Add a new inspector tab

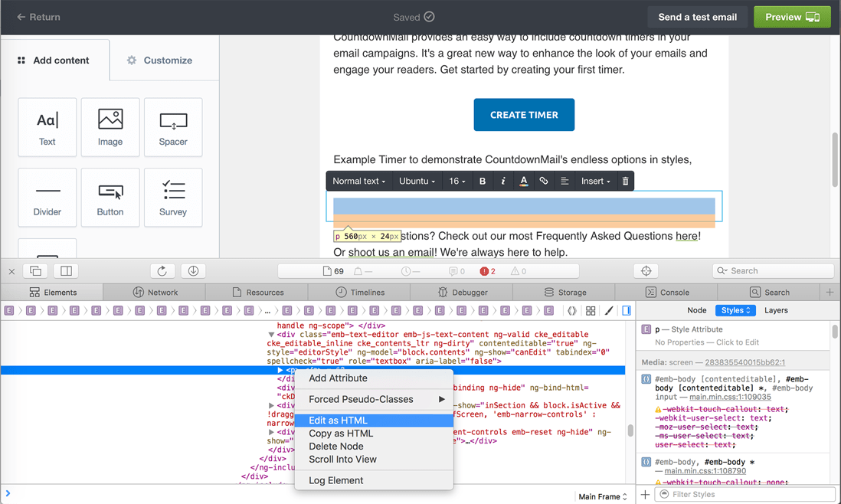(x=830, y=293)
